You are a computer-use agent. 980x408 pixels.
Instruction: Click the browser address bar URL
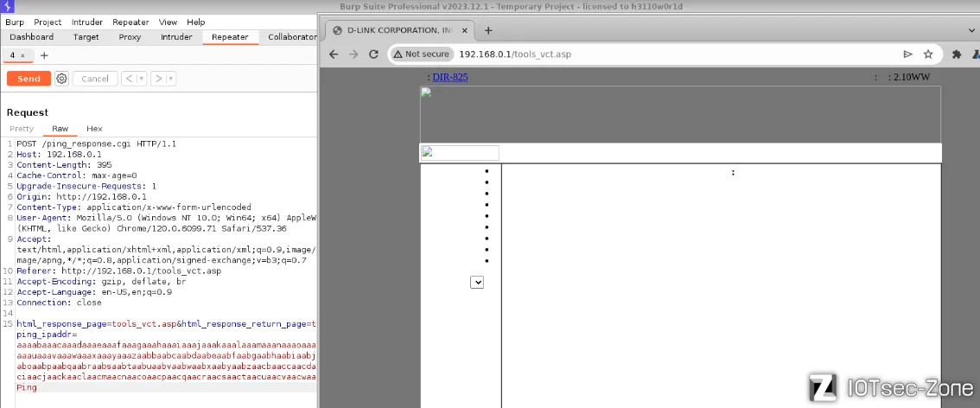[x=515, y=54]
